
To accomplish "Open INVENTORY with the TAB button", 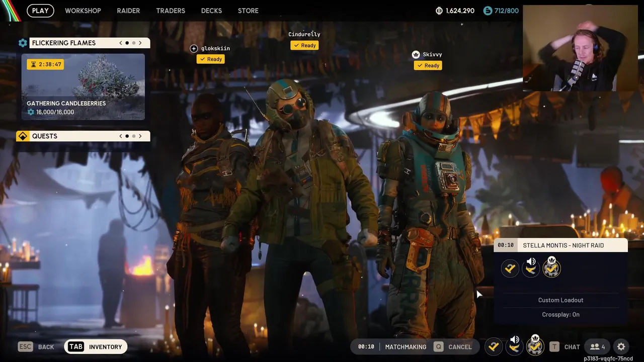I will pyautogui.click(x=96, y=346).
